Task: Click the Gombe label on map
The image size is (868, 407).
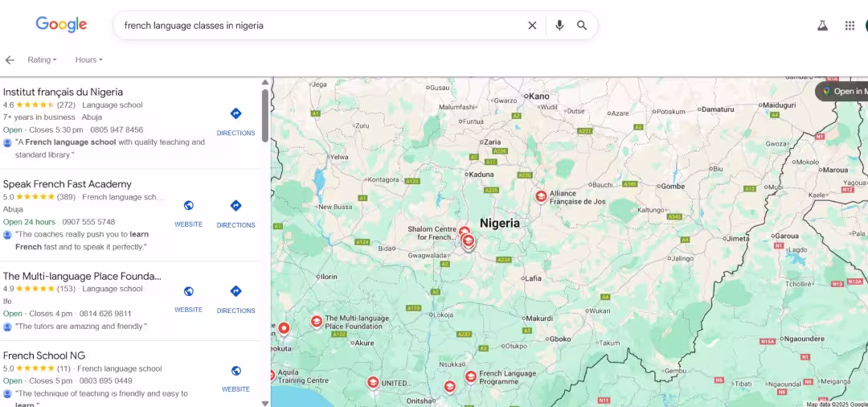Action: pyautogui.click(x=673, y=187)
